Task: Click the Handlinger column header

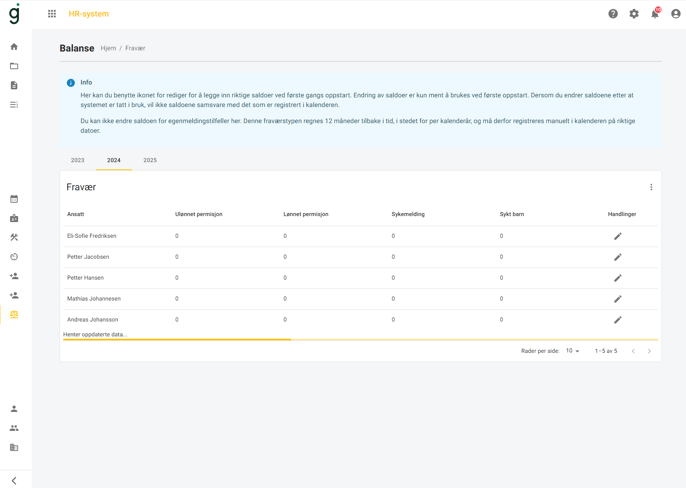Action: 622,214
